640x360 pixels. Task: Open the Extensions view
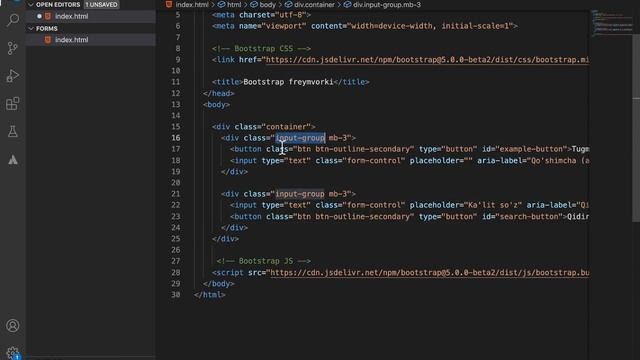click(x=13, y=104)
